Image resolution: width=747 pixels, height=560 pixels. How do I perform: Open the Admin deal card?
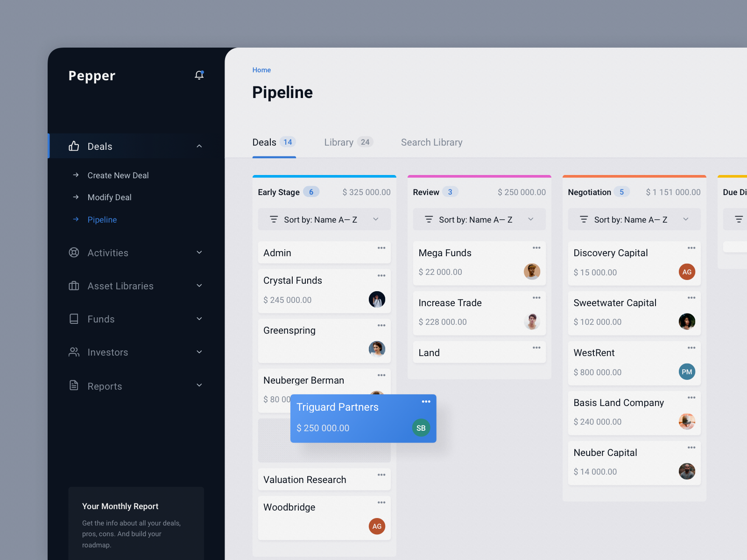click(324, 252)
